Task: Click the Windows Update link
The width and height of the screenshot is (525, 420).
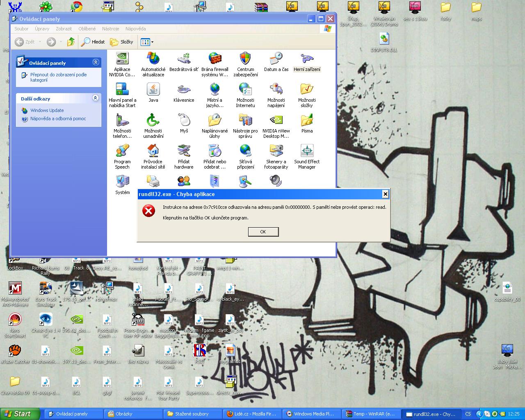Action: coord(47,110)
